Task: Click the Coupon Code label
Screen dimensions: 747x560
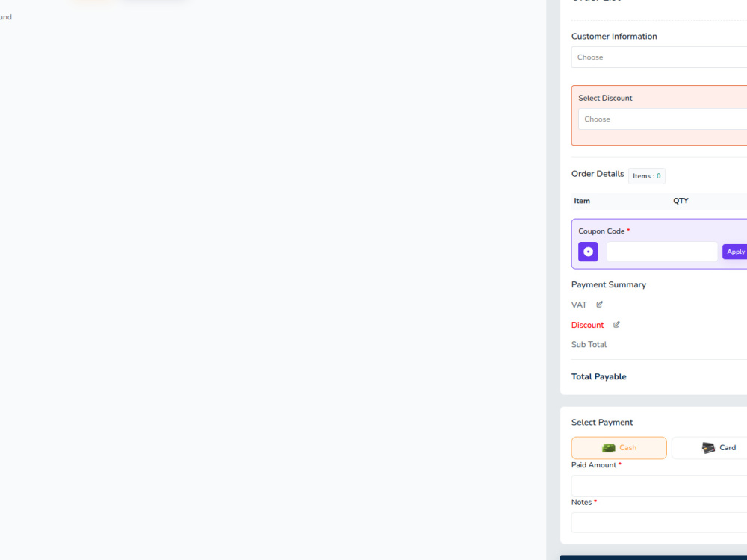Action: [601, 231]
